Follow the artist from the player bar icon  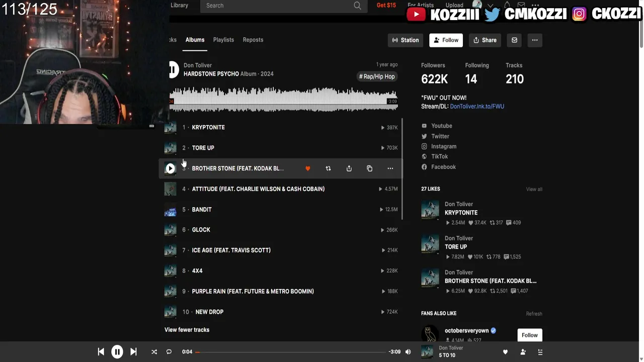[523, 352]
